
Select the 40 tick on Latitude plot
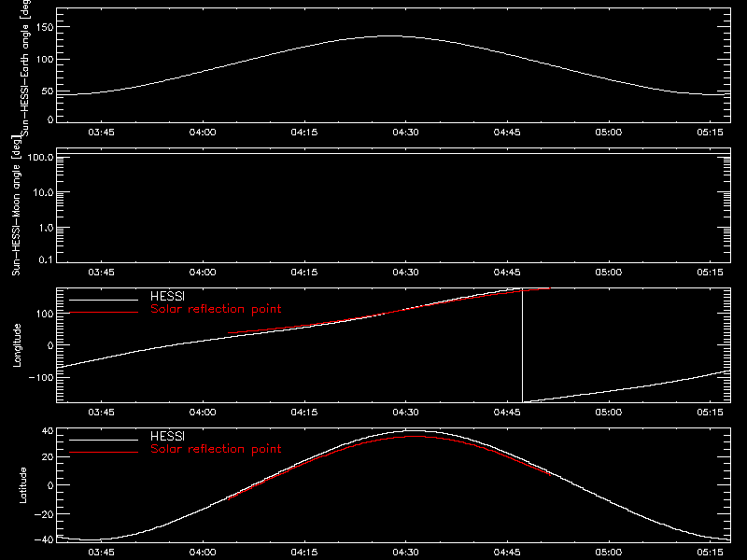tap(48, 431)
